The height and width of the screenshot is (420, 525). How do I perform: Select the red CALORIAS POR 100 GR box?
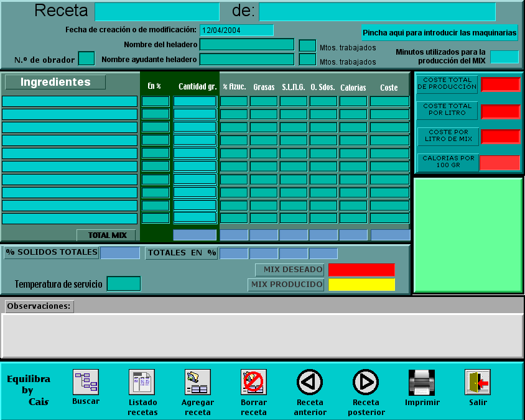pos(500,163)
